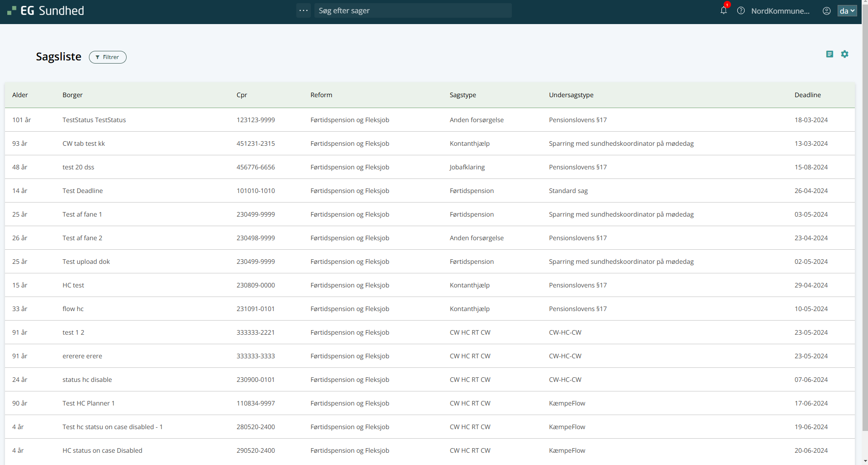The image size is (868, 465).
Task: Open case status hc disable
Action: (x=87, y=380)
